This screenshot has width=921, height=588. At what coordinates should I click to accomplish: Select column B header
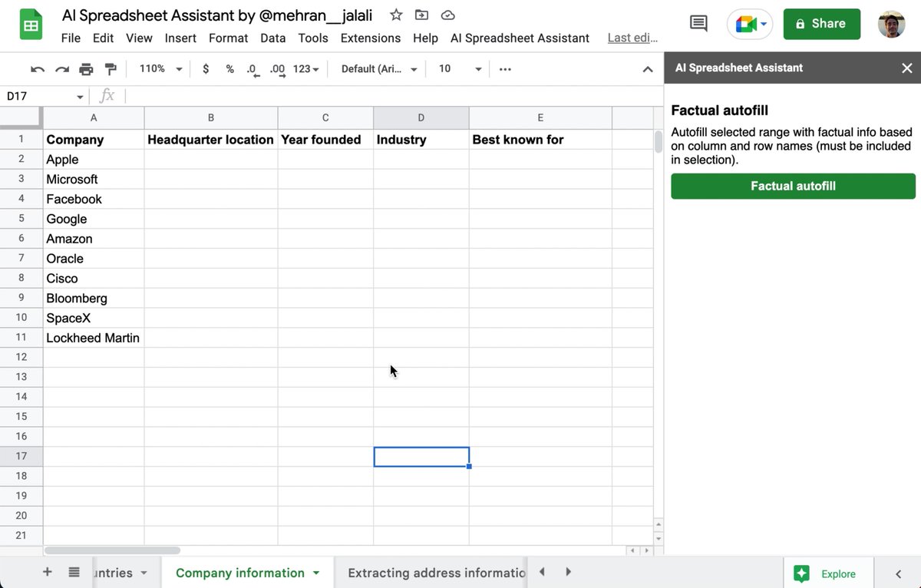[211, 117]
